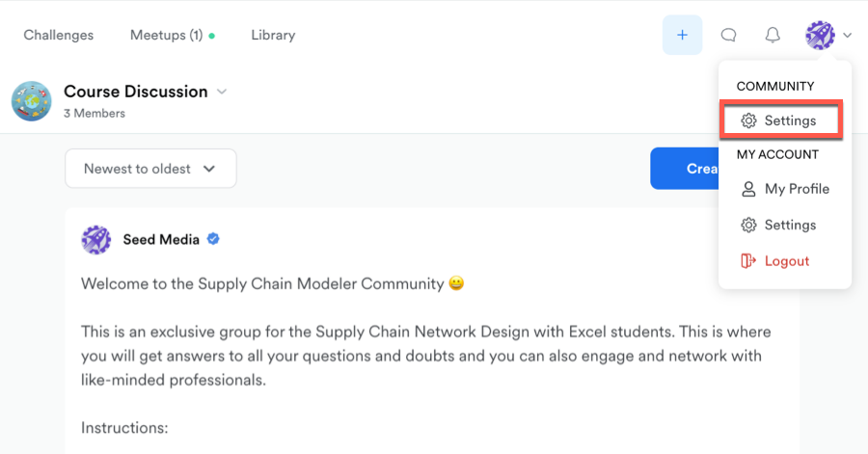Choose My Profile from account menu
Viewport: 868px width, 454px height.
click(796, 189)
